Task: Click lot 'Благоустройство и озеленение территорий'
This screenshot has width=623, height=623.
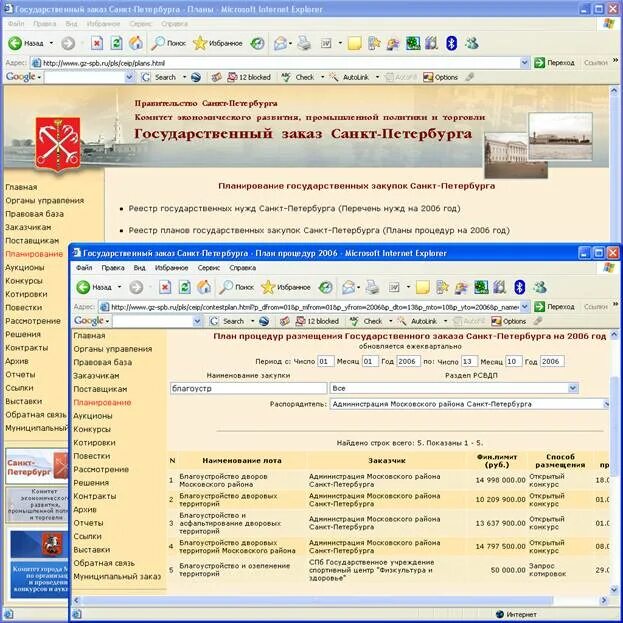Action: 234,569
